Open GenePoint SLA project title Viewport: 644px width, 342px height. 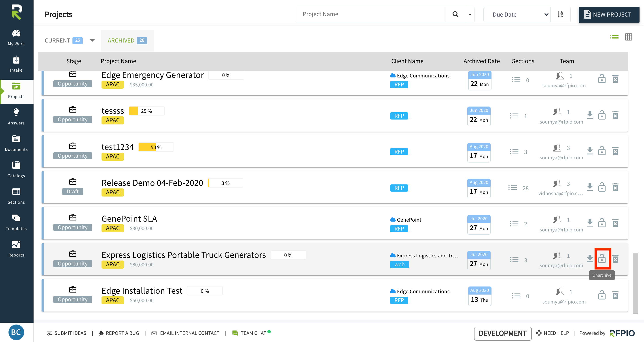coord(129,219)
